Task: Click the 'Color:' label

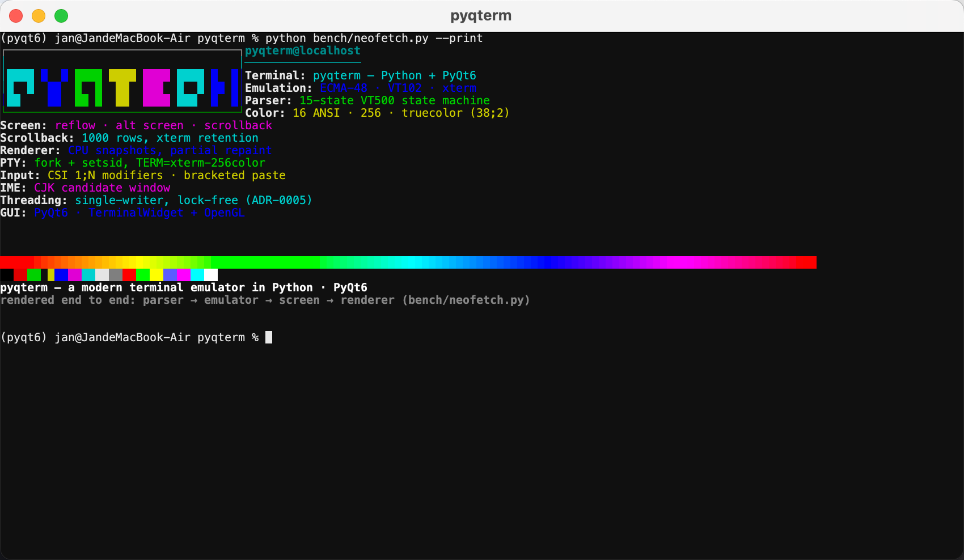Action: pos(265,113)
